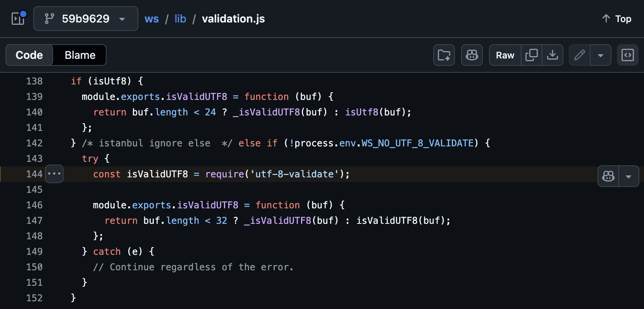Image resolution: width=644 pixels, height=309 pixels.
Task: Click the 'catch' keyword on line 149
Action: click(107, 251)
